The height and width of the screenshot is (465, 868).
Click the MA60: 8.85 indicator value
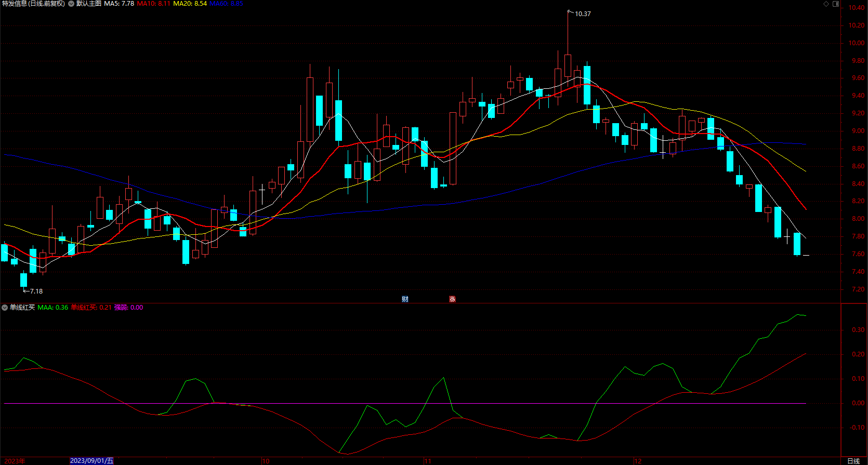(x=226, y=4)
